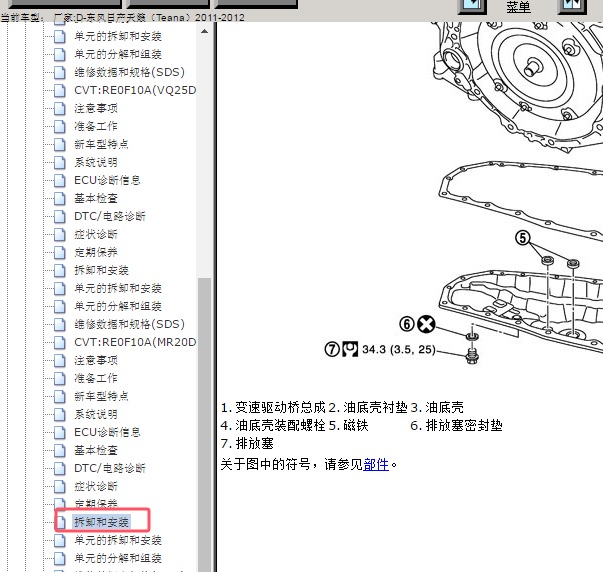Select 准备工作 under the MR20D section
This screenshot has height=572, width=603.
[x=96, y=379]
